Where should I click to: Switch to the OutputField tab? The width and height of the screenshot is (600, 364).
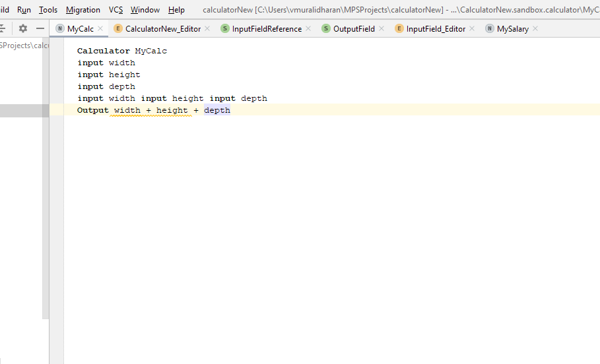click(354, 29)
